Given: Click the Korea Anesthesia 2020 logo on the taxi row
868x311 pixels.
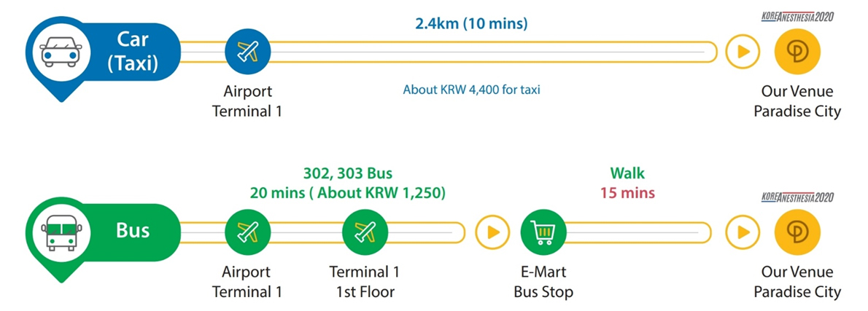Looking at the screenshot, I should (797, 17).
